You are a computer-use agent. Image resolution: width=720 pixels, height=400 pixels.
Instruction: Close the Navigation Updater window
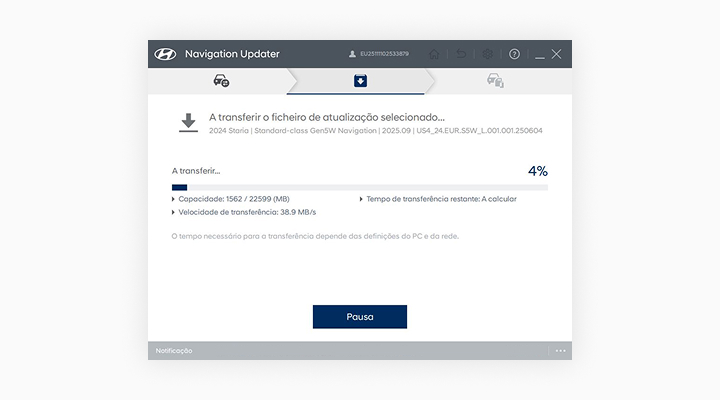click(557, 54)
